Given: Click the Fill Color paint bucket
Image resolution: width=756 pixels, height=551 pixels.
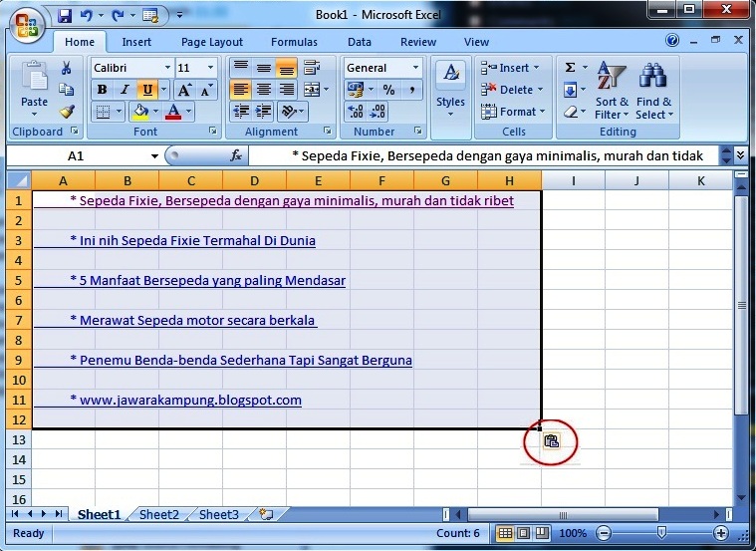Looking at the screenshot, I should tap(140, 112).
